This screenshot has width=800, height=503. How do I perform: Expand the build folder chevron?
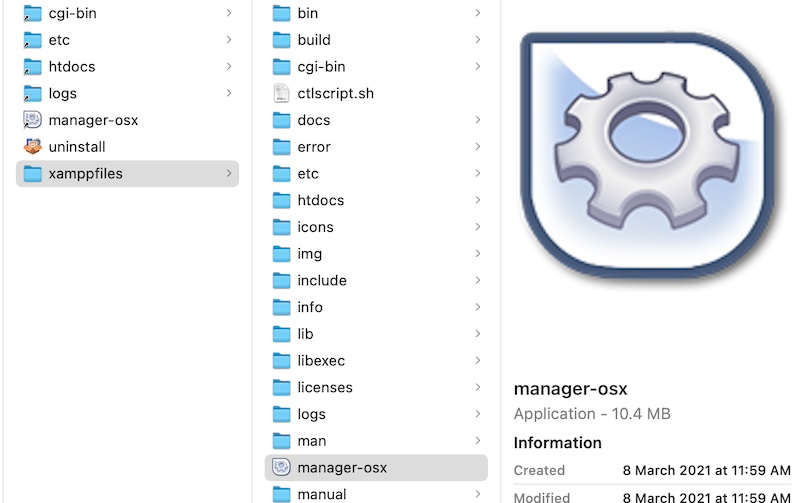478,40
